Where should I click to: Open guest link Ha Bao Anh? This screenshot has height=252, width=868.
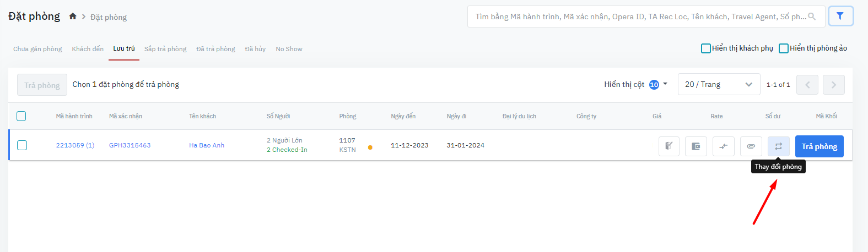(207, 145)
